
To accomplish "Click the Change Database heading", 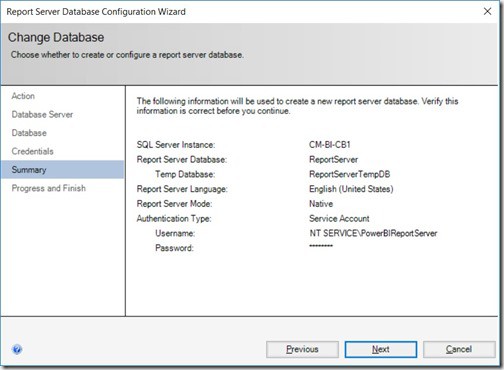I will click(56, 37).
